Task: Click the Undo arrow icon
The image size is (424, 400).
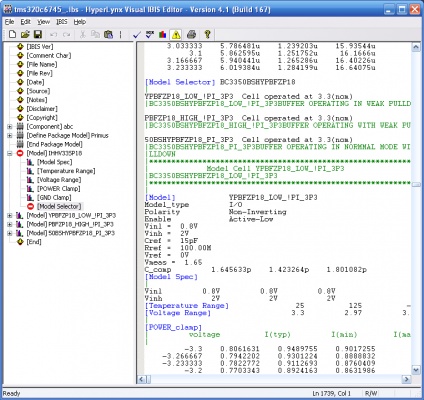Action: click(53, 34)
